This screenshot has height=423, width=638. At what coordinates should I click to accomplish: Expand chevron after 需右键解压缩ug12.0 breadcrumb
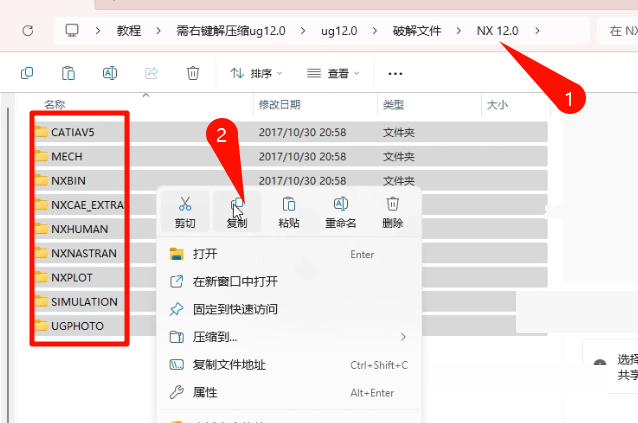pyautogui.click(x=303, y=31)
